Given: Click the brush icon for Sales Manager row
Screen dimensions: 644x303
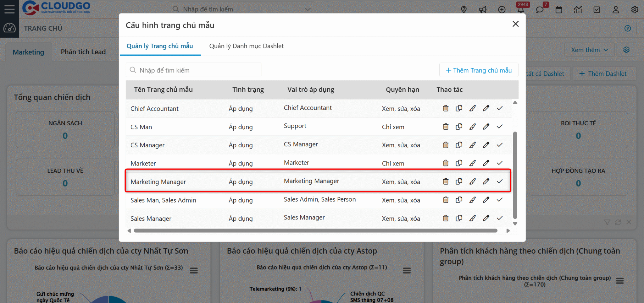Looking at the screenshot, I should point(473,218).
